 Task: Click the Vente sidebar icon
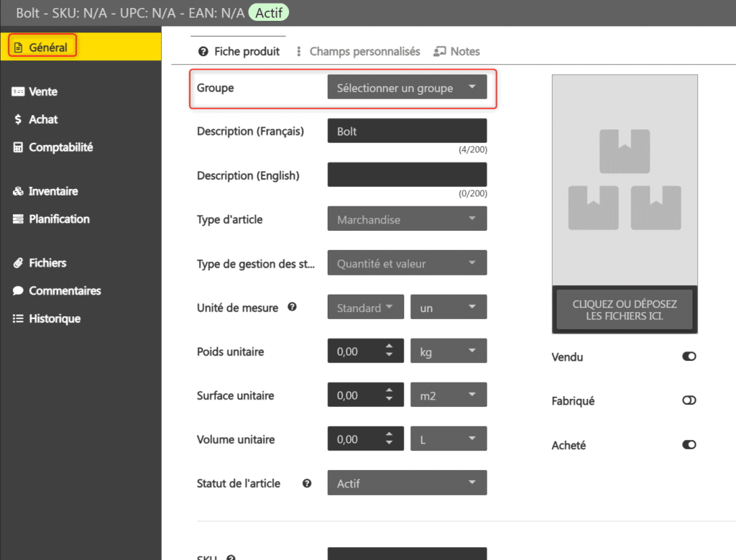[x=18, y=92]
